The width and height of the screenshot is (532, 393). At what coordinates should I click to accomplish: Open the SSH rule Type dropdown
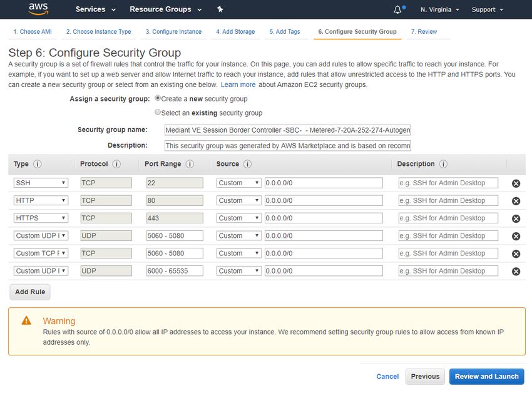tap(41, 183)
